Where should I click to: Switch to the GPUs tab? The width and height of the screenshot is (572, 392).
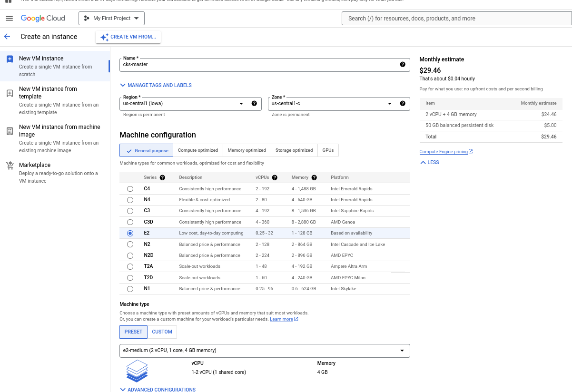point(328,150)
